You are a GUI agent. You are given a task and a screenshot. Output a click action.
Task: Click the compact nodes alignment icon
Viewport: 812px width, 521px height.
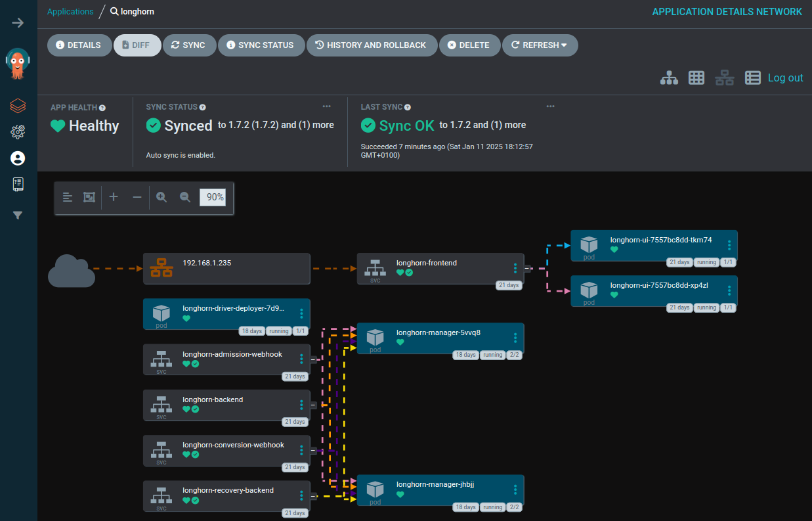pos(68,197)
